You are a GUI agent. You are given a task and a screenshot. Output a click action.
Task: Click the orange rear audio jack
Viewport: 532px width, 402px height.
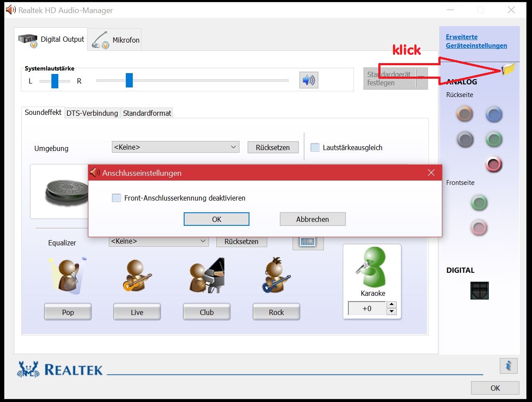point(465,114)
